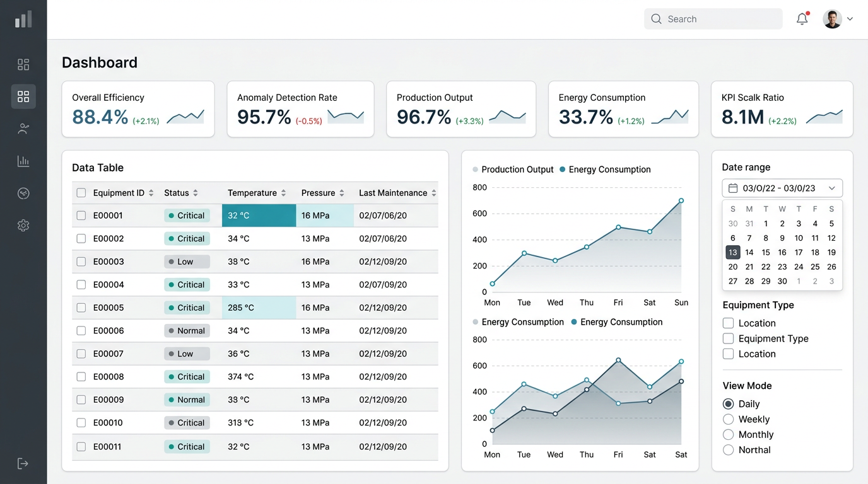
Task: Sort by Equipment ID column arrows
Action: point(151,193)
